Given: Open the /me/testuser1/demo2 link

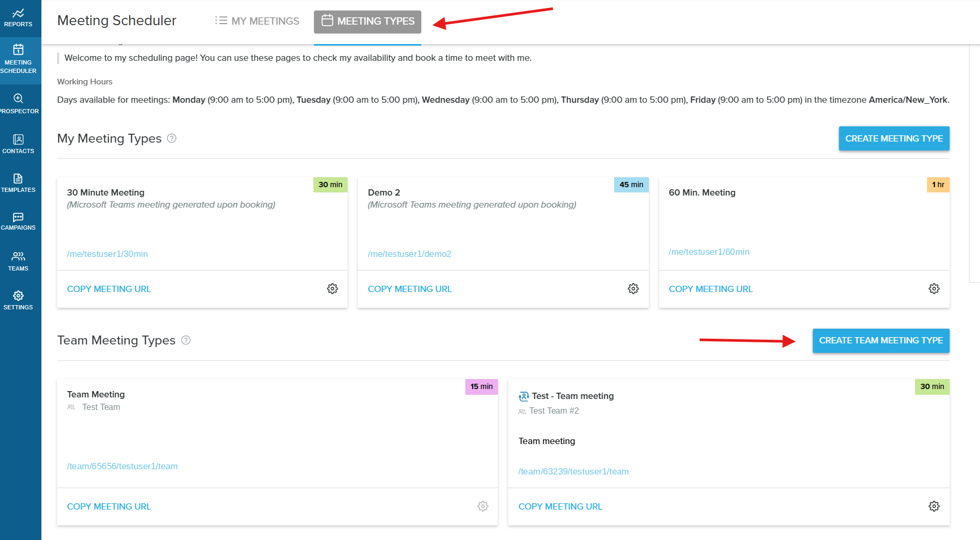Looking at the screenshot, I should [409, 254].
